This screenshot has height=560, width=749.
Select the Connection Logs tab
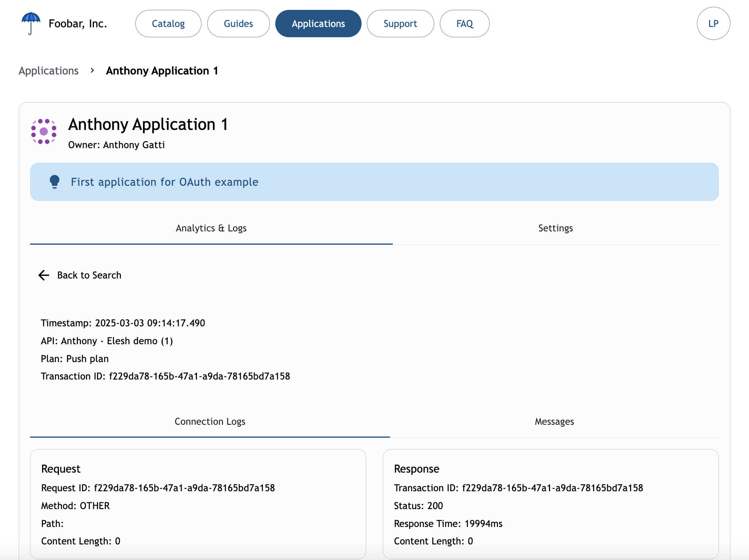[210, 422]
